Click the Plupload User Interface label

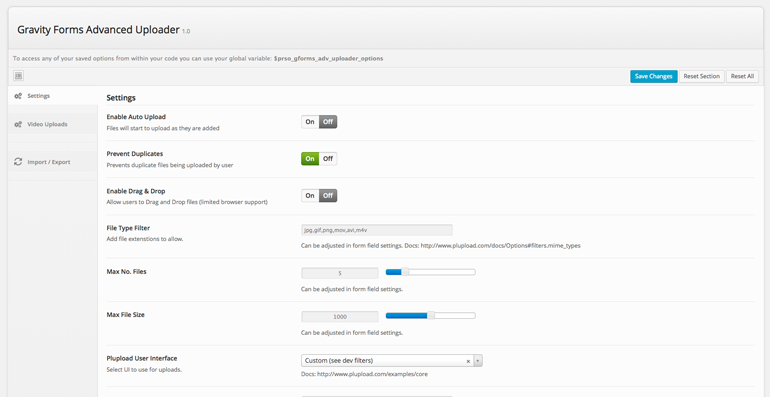tap(142, 358)
